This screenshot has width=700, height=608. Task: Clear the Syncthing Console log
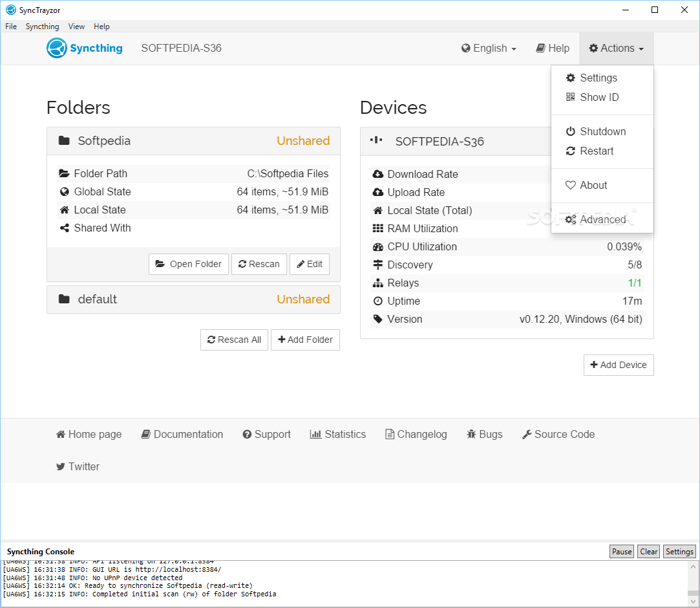tap(649, 551)
